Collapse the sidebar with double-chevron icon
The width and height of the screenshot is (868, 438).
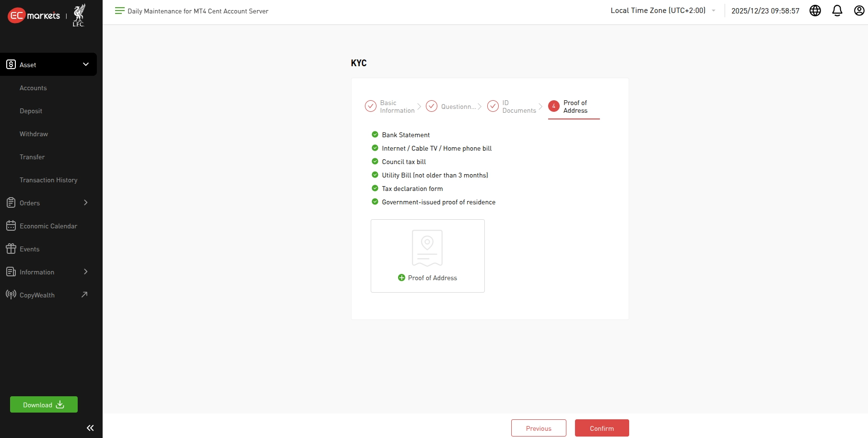tap(90, 428)
